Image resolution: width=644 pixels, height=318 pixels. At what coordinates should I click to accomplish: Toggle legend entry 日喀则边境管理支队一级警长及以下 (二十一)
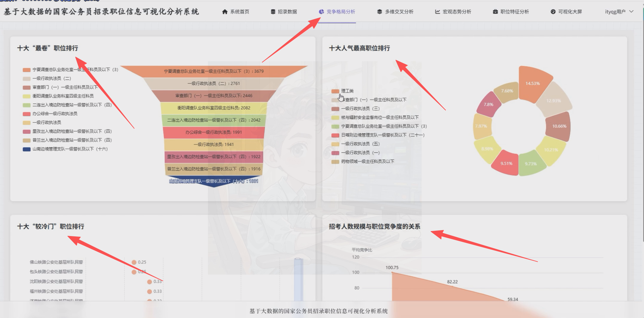pyautogui.click(x=378, y=135)
